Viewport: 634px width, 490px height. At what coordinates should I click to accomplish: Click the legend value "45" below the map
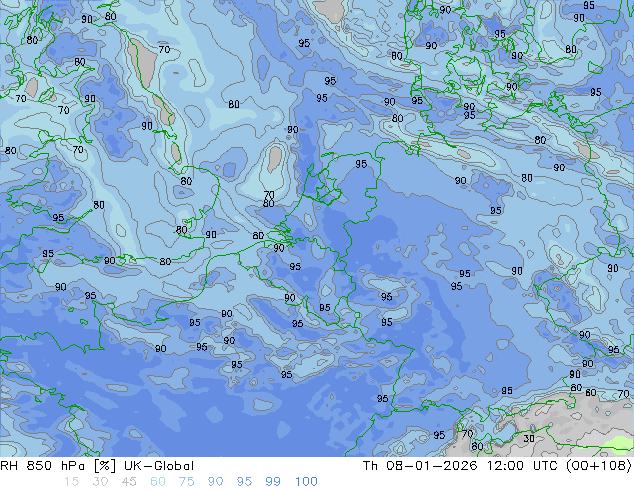129,482
